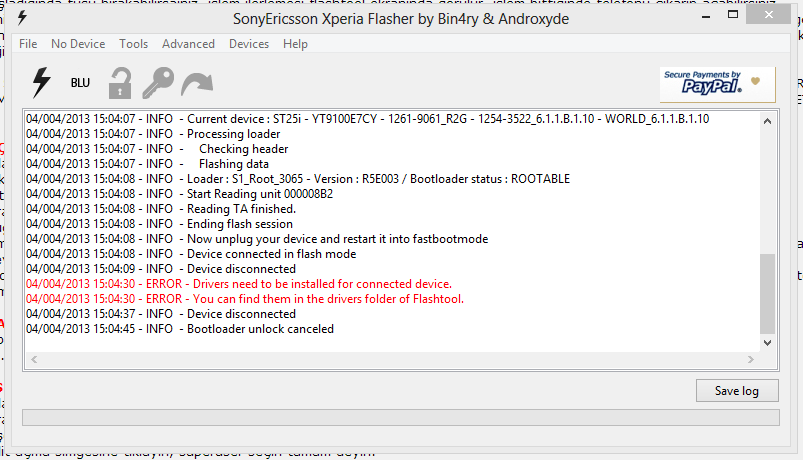Click the lightning app icon in title bar

[x=22, y=18]
